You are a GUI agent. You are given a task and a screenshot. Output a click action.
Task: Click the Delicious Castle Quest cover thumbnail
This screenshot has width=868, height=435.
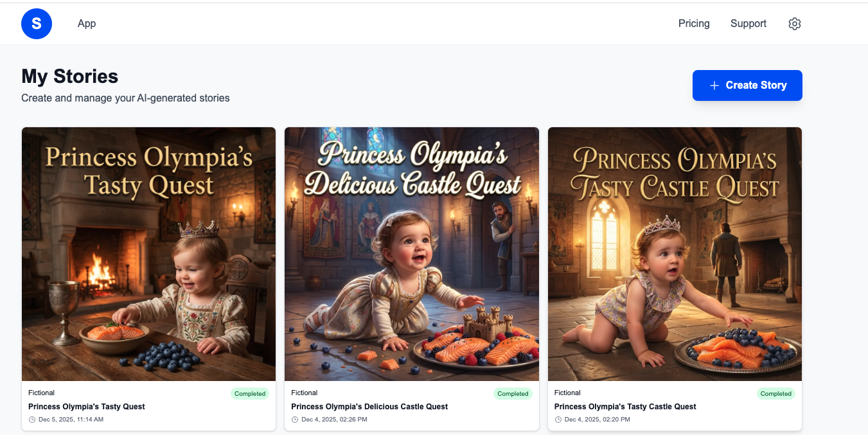(x=411, y=254)
